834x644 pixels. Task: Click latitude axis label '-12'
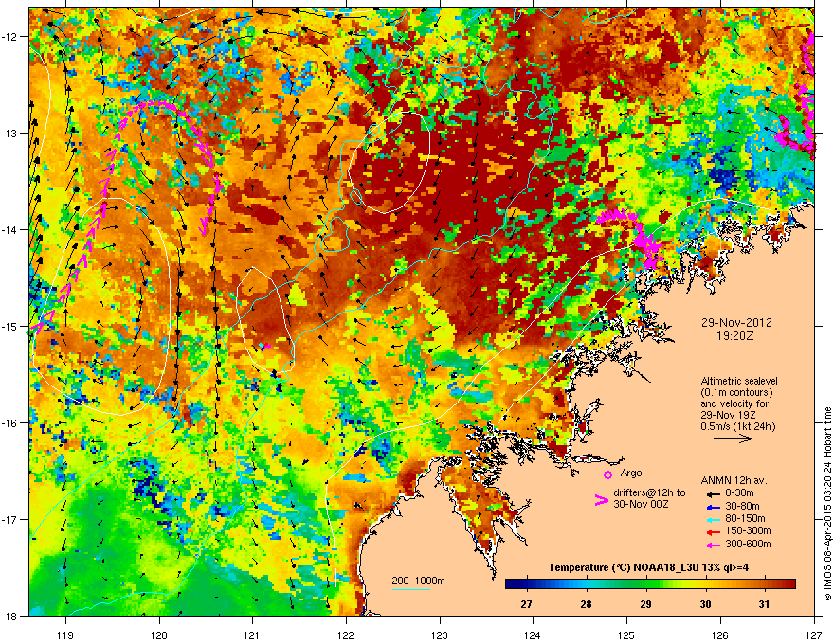pos(9,37)
